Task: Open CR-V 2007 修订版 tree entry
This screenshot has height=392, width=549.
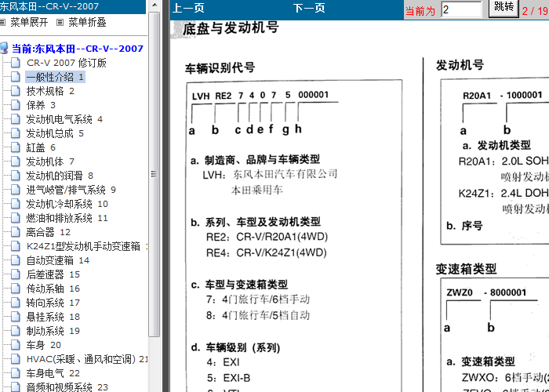Action: [x=67, y=63]
